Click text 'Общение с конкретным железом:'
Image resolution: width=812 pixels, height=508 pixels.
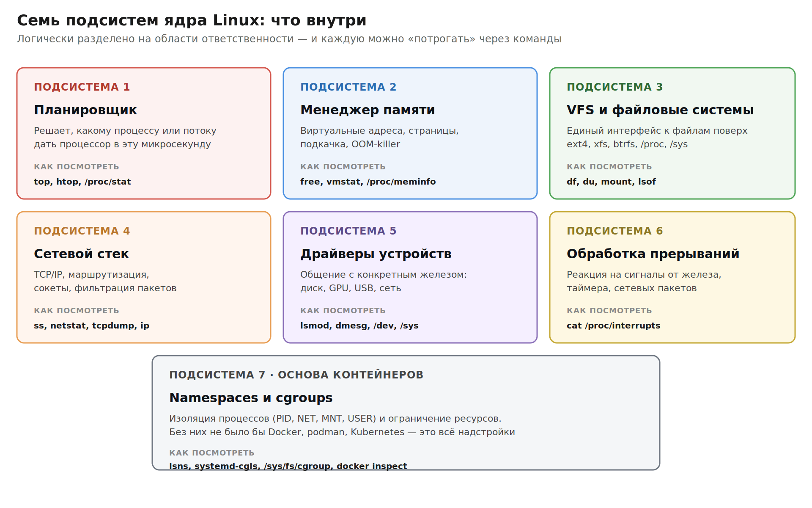(383, 275)
